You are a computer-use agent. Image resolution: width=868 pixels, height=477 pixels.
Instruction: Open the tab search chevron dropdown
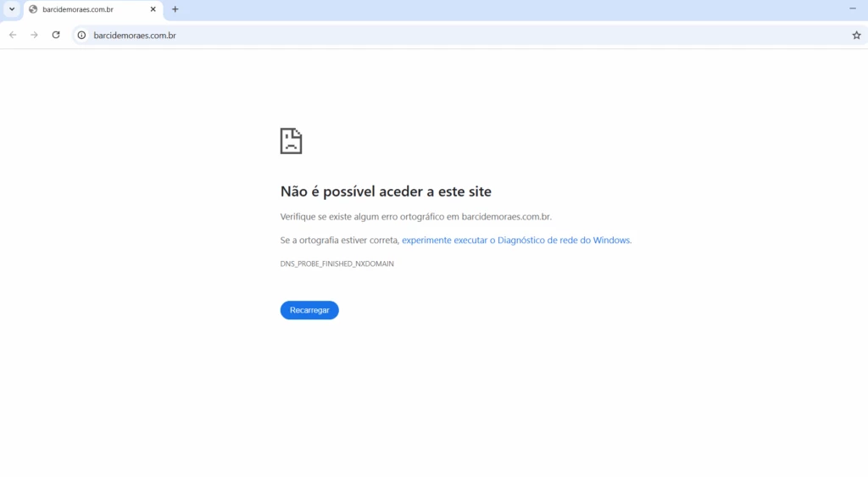12,9
